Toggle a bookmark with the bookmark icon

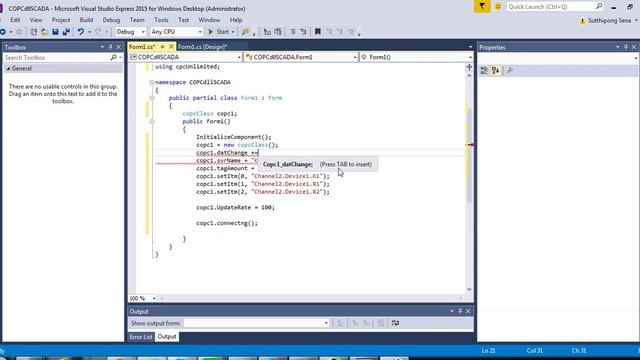point(318,31)
